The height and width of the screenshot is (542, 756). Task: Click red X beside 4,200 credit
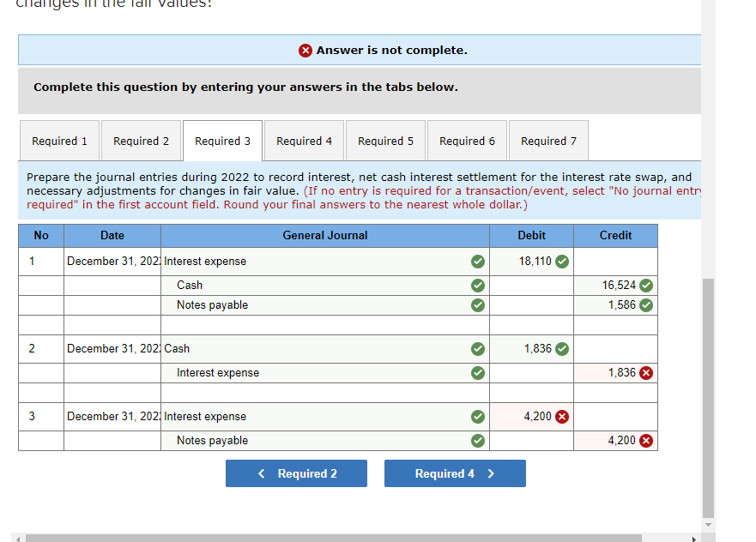(x=646, y=440)
